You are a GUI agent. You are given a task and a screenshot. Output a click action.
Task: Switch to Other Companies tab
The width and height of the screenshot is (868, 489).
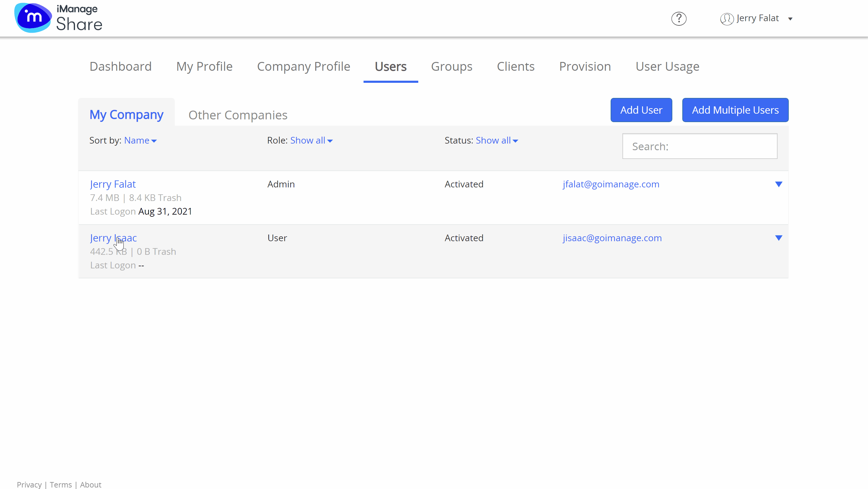click(238, 114)
